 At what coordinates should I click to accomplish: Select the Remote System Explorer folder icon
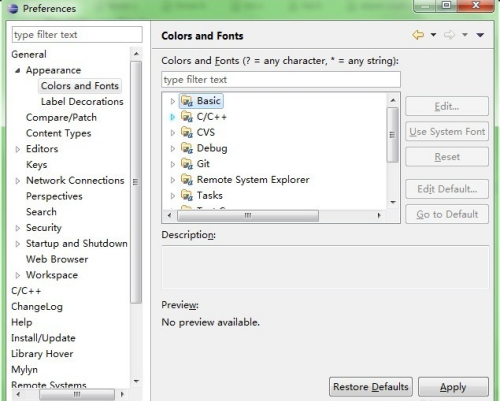(x=187, y=180)
